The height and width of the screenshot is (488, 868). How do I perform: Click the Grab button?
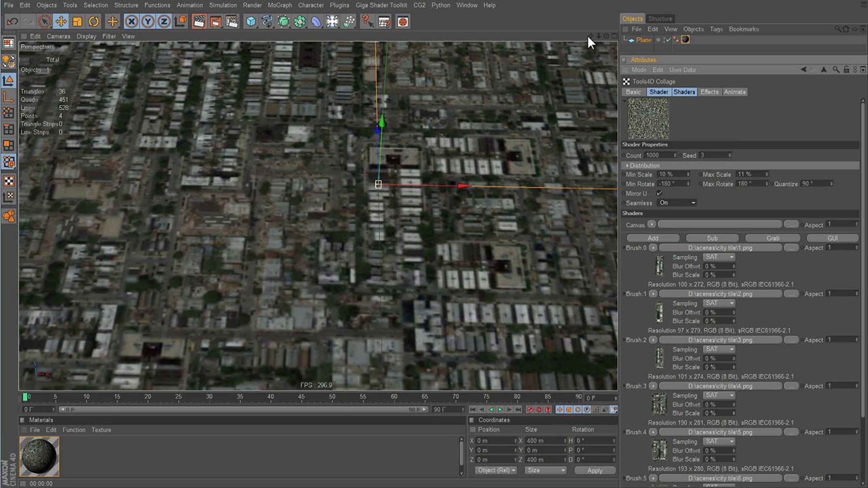773,238
